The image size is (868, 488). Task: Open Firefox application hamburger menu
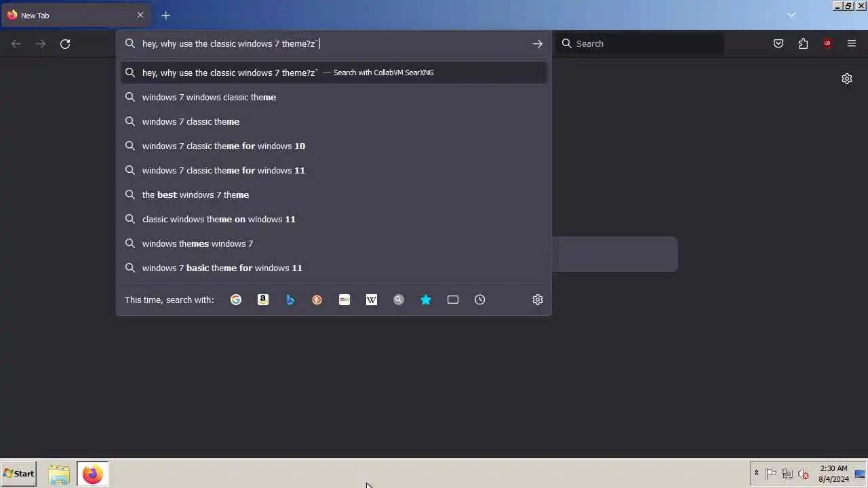pos(852,44)
